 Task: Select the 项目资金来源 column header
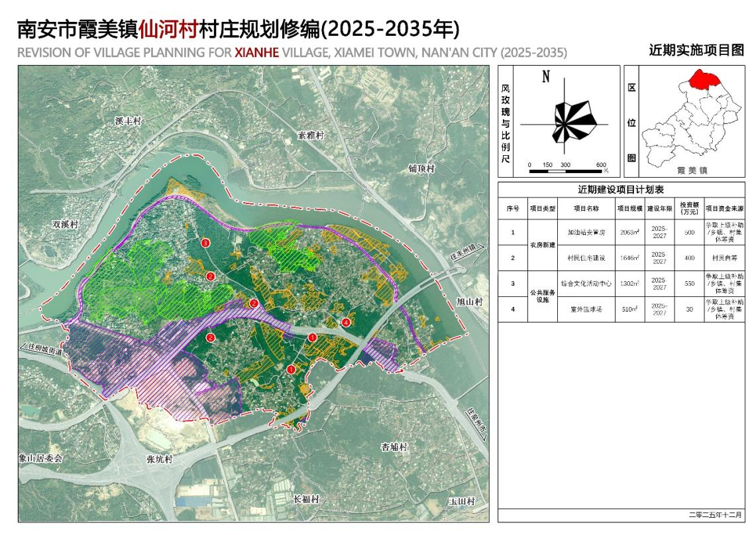tap(724, 208)
